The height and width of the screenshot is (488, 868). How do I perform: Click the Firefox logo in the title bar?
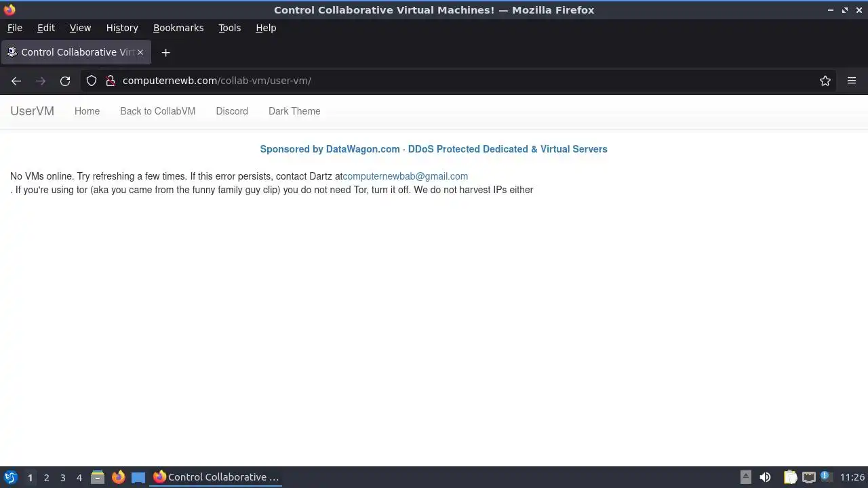coord(9,9)
